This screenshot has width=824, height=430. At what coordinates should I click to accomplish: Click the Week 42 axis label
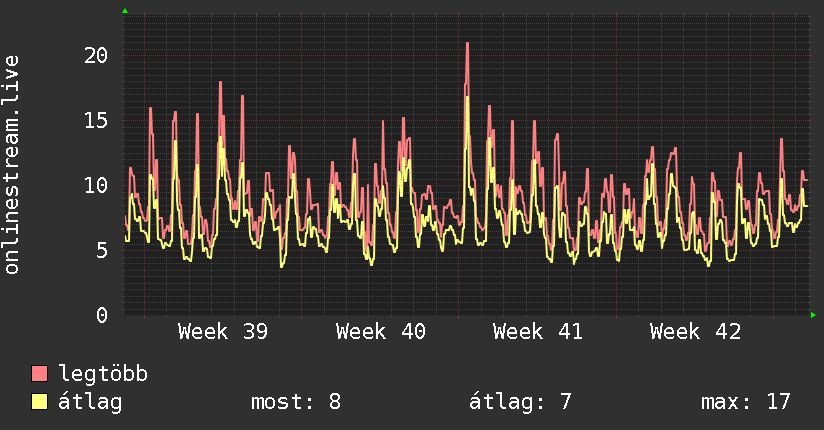tap(695, 332)
